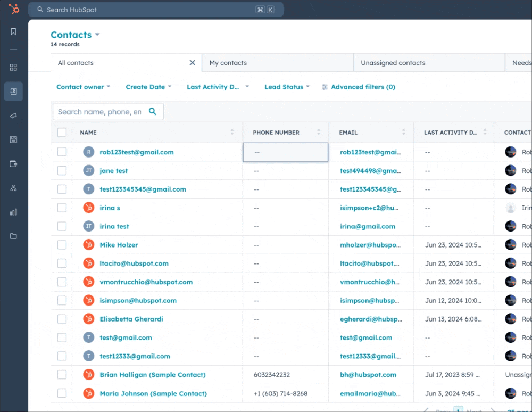Open the workspaces grid icon in sidebar

coord(14,67)
